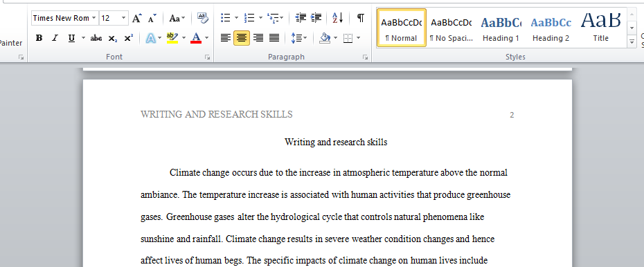Apply Shading paint bucket
Screen dimensions: 644x267
point(325,38)
